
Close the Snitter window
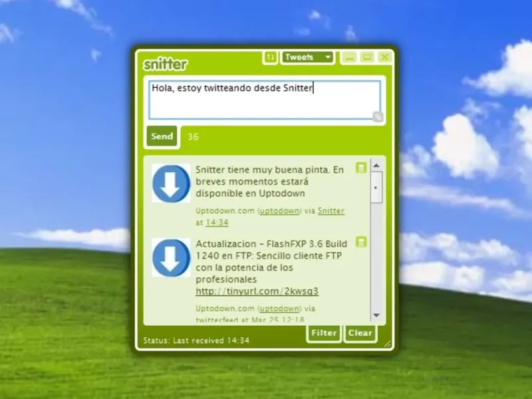pyautogui.click(x=384, y=57)
